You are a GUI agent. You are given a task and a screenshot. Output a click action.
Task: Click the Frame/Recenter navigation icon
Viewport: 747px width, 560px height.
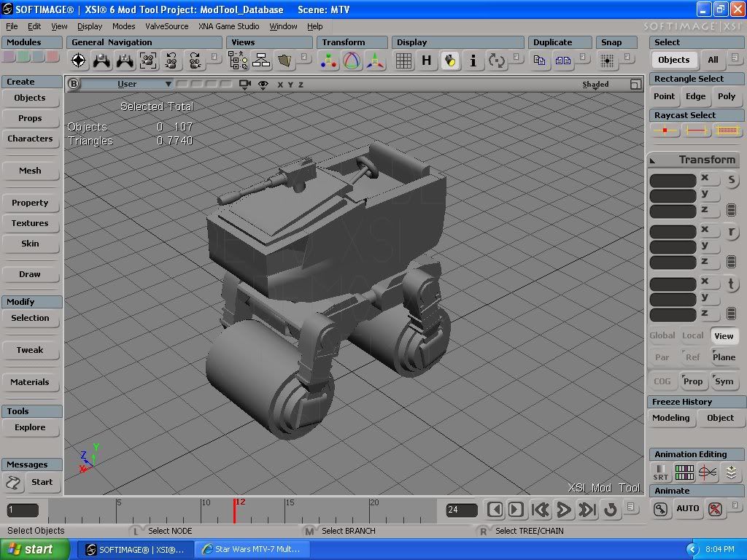point(79,61)
